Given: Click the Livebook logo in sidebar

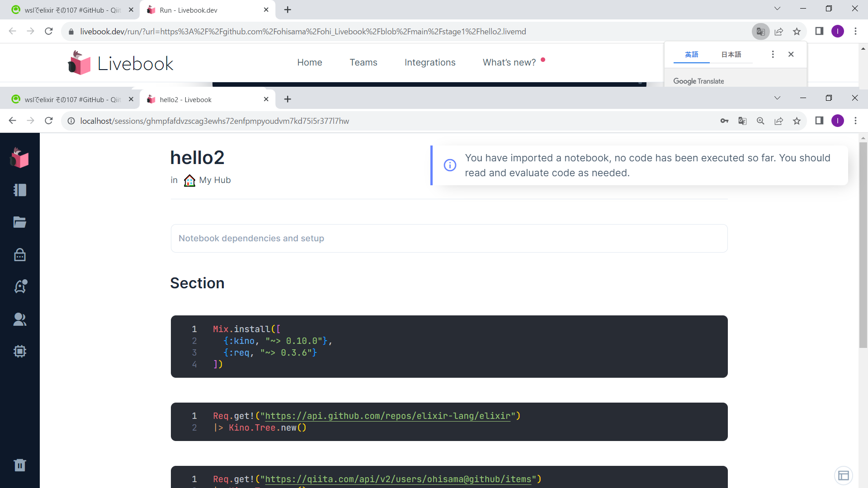Looking at the screenshot, I should point(20,158).
